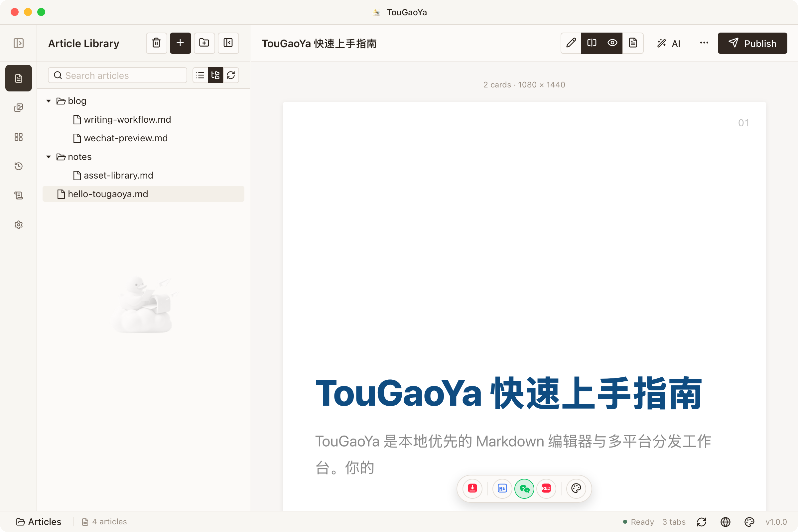This screenshot has width=798, height=532.
Task: Create a new article with plus button
Action: (x=181, y=43)
